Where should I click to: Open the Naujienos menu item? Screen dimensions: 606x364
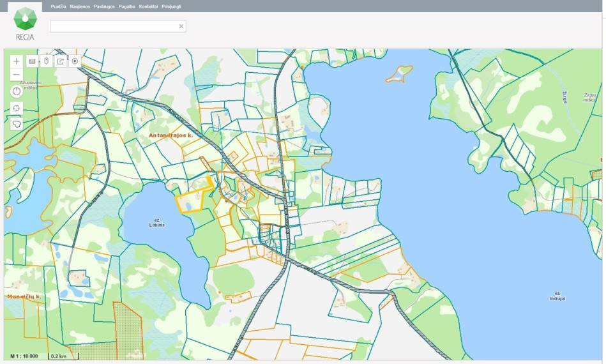80,6
